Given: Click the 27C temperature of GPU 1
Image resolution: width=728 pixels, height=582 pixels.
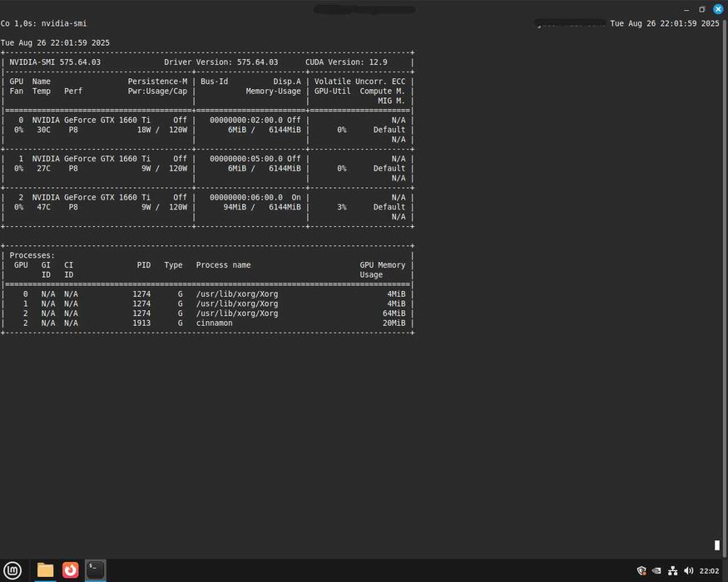Looking at the screenshot, I should click(x=43, y=169).
